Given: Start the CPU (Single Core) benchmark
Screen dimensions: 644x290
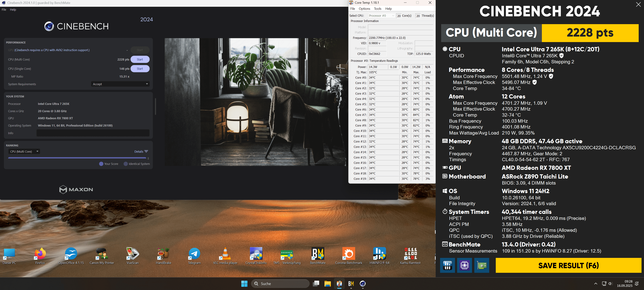Looking at the screenshot, I should [x=140, y=69].
